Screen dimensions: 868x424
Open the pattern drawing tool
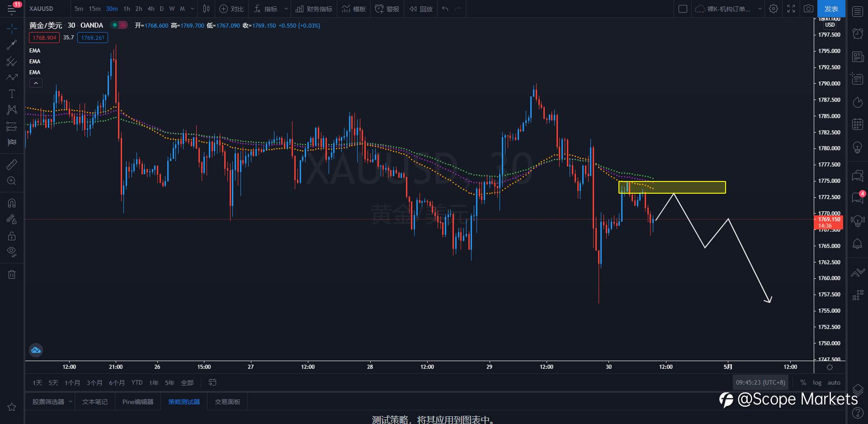click(x=12, y=110)
